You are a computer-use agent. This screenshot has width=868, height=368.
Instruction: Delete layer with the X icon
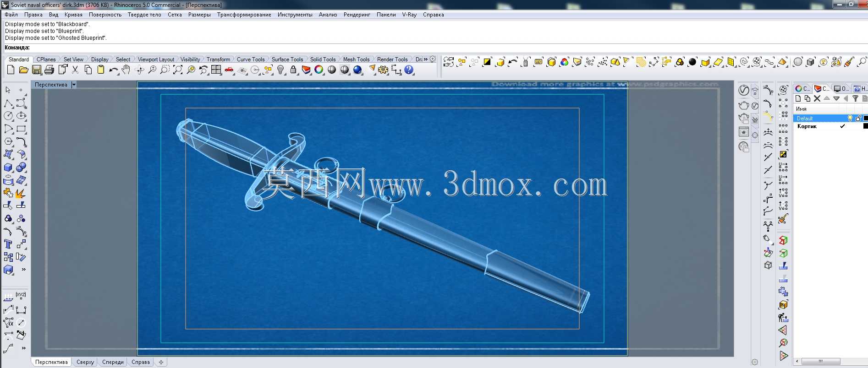tap(817, 98)
